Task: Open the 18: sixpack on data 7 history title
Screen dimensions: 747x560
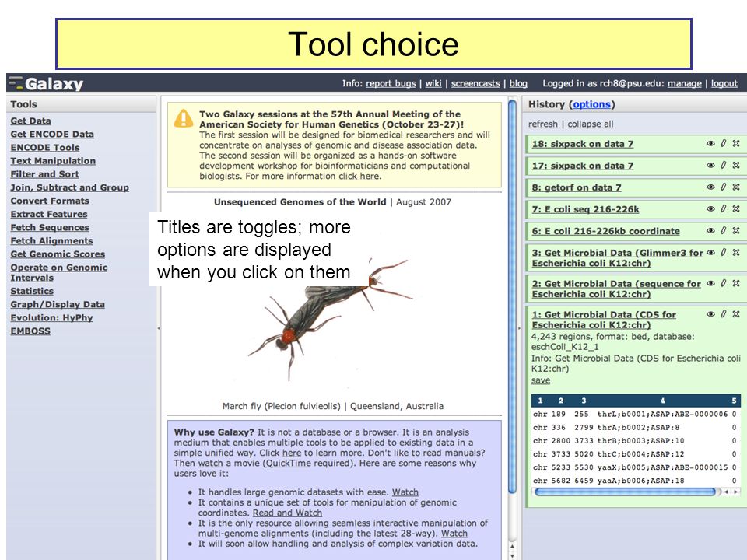Action: tap(583, 144)
